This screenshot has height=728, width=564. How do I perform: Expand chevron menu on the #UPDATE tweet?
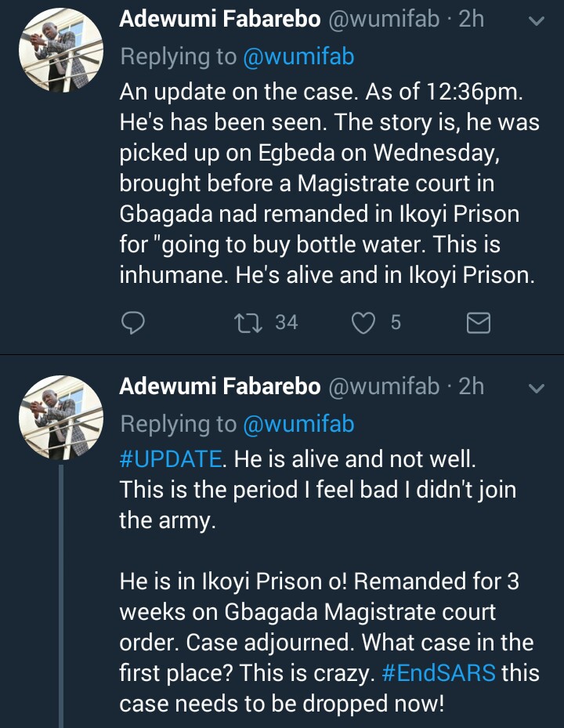pyautogui.click(x=537, y=387)
